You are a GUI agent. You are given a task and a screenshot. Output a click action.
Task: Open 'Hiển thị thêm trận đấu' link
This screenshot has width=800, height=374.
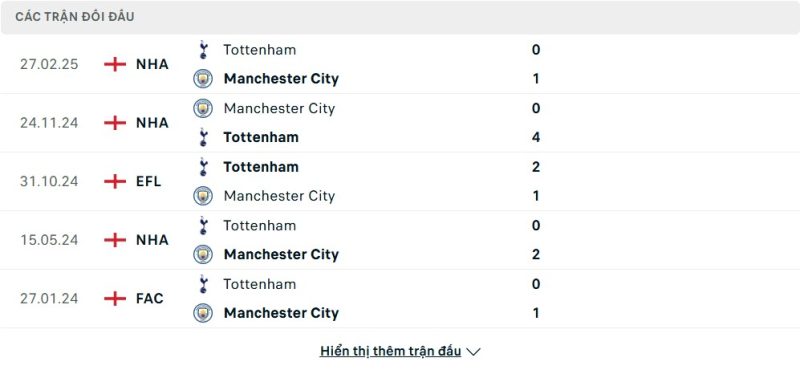tap(390, 351)
